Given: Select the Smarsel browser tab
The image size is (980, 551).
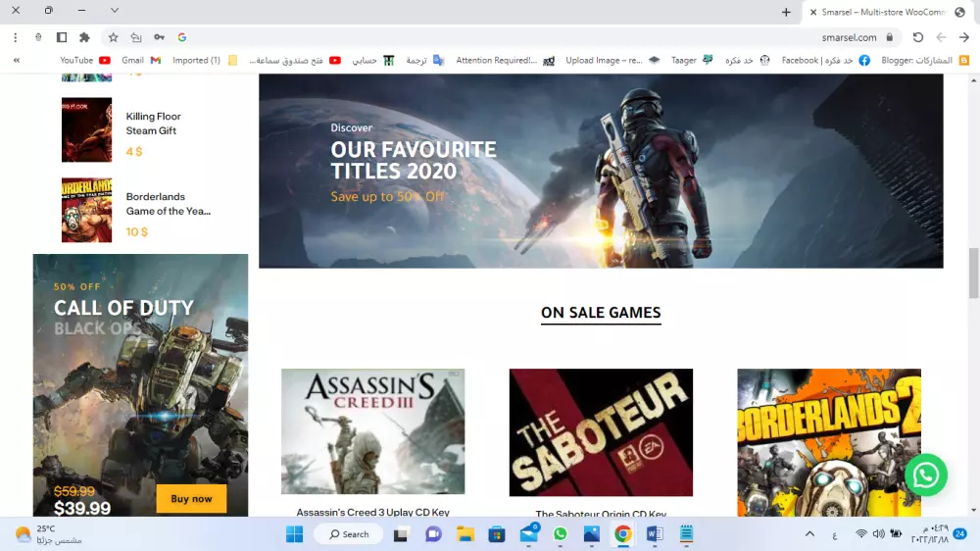Looking at the screenshot, I should (886, 12).
